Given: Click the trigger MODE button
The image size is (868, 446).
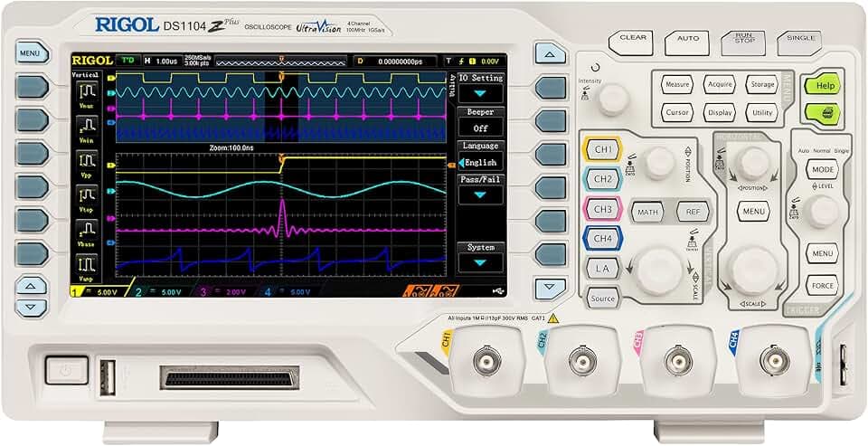Looking at the screenshot, I should pyautogui.click(x=822, y=169).
